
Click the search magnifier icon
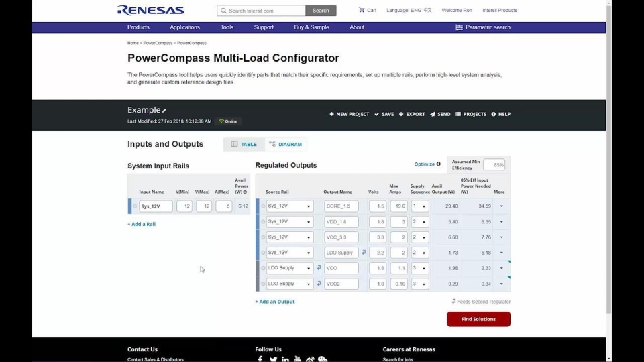pos(223,11)
